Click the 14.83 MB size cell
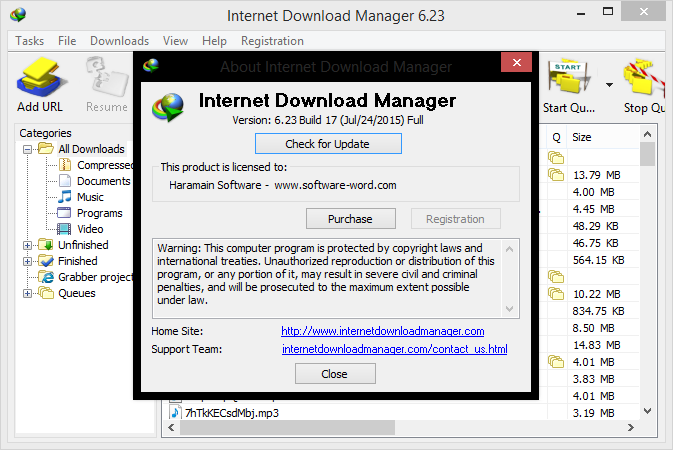Viewport: 673px width, 450px height. (597, 345)
